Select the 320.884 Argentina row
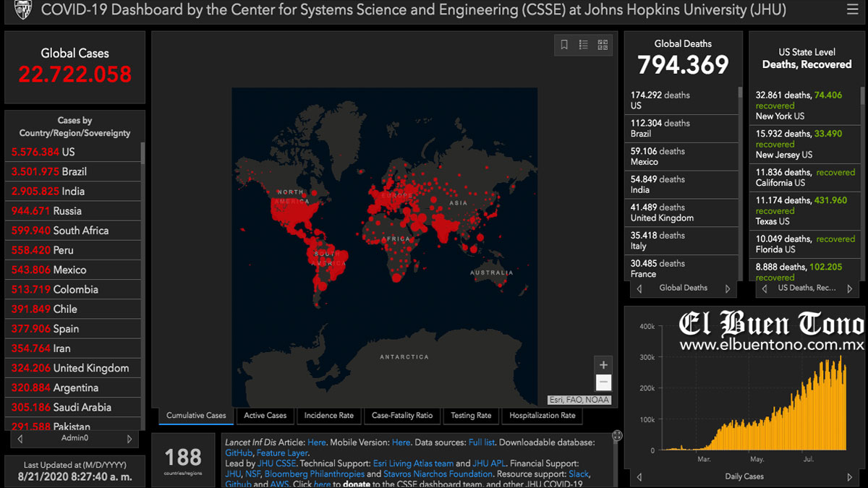The width and height of the screenshot is (868, 488). 72,387
